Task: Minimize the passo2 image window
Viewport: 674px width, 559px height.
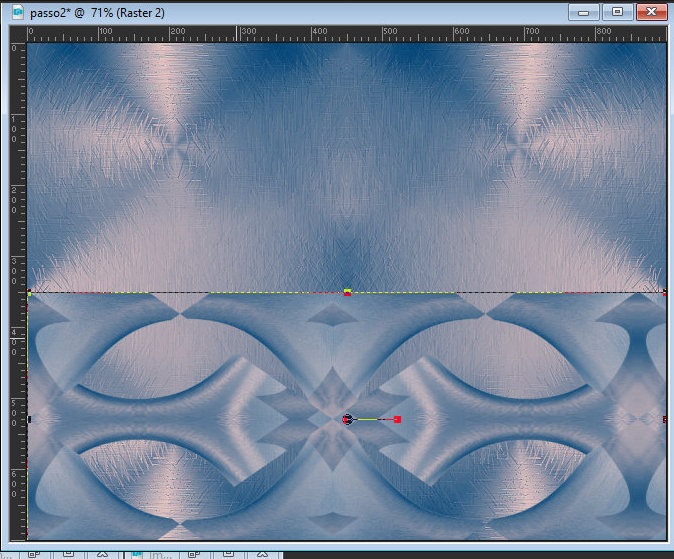Action: [x=584, y=12]
